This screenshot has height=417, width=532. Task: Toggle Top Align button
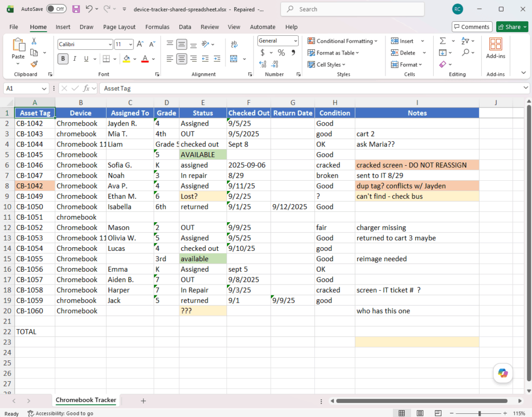(x=170, y=44)
